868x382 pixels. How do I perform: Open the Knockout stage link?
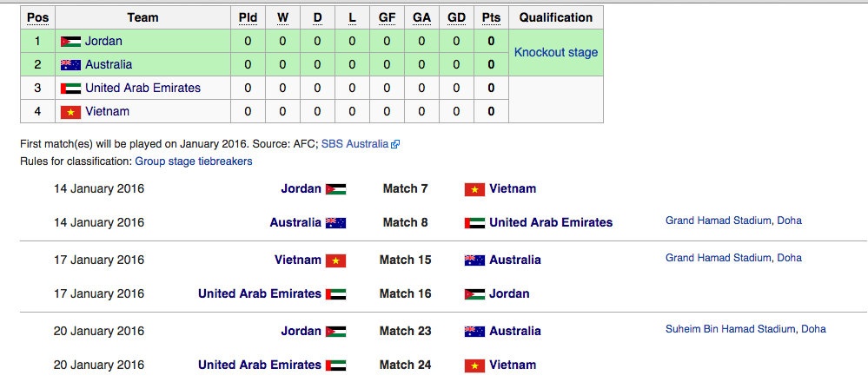pos(556,52)
